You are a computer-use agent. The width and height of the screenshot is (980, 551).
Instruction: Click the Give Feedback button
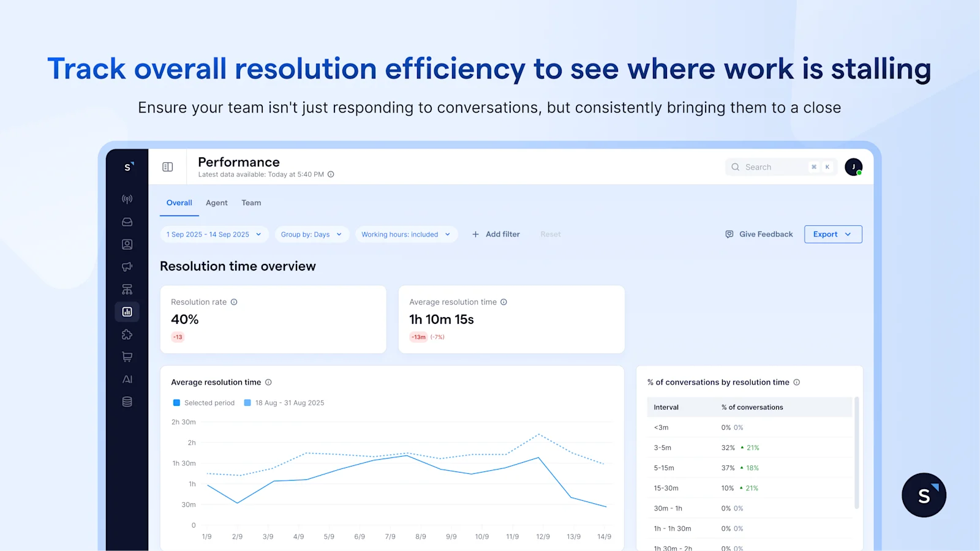[x=758, y=234]
